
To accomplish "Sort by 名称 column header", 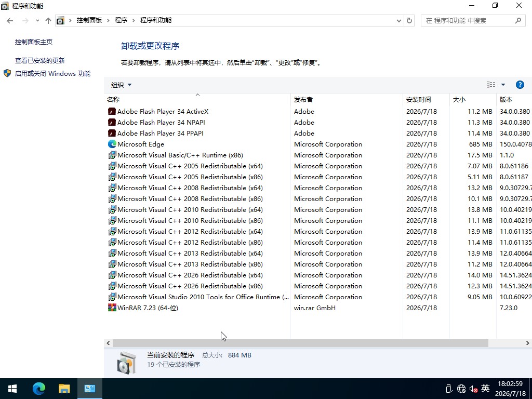I will (x=197, y=99).
